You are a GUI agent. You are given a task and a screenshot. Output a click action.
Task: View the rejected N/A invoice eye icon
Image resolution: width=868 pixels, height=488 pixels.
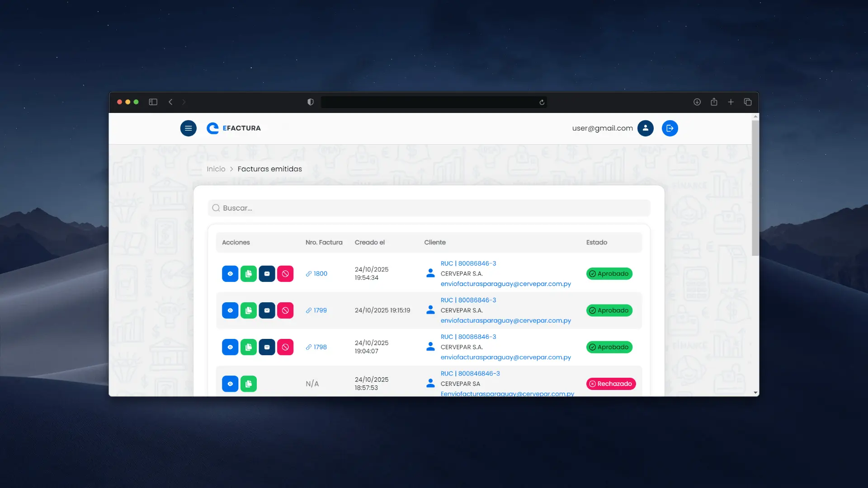[230, 384]
